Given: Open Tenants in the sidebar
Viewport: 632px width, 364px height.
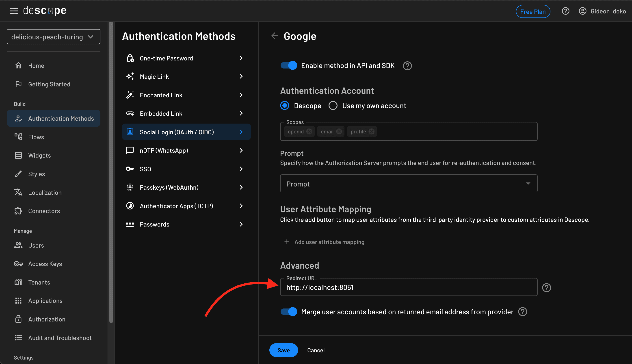Looking at the screenshot, I should pyautogui.click(x=54, y=282).
